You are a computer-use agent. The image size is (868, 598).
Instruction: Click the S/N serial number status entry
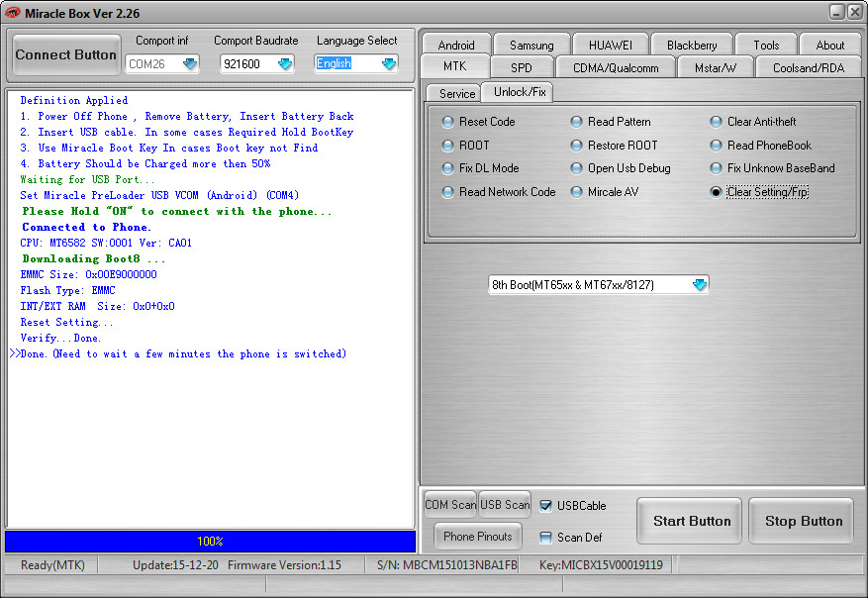446,565
